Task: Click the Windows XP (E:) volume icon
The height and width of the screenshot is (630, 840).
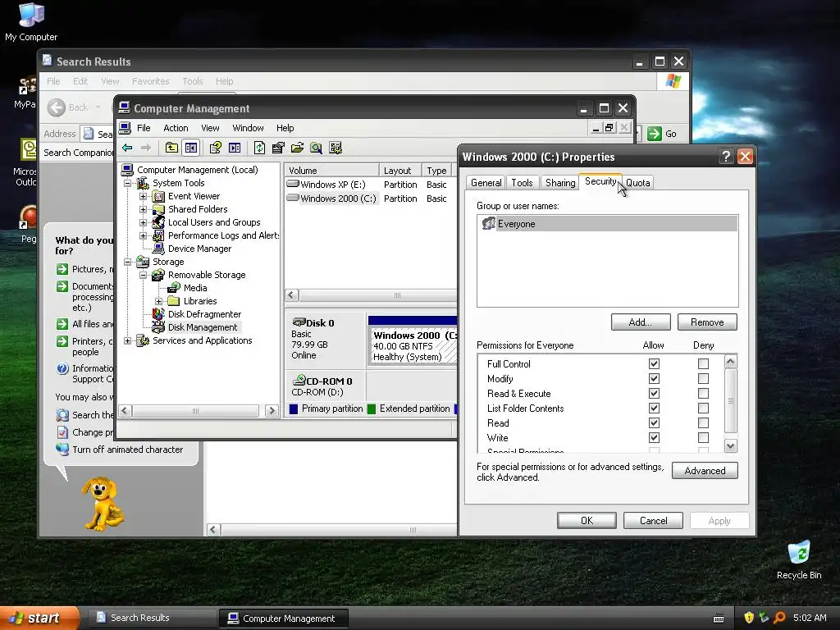Action: 293,184
